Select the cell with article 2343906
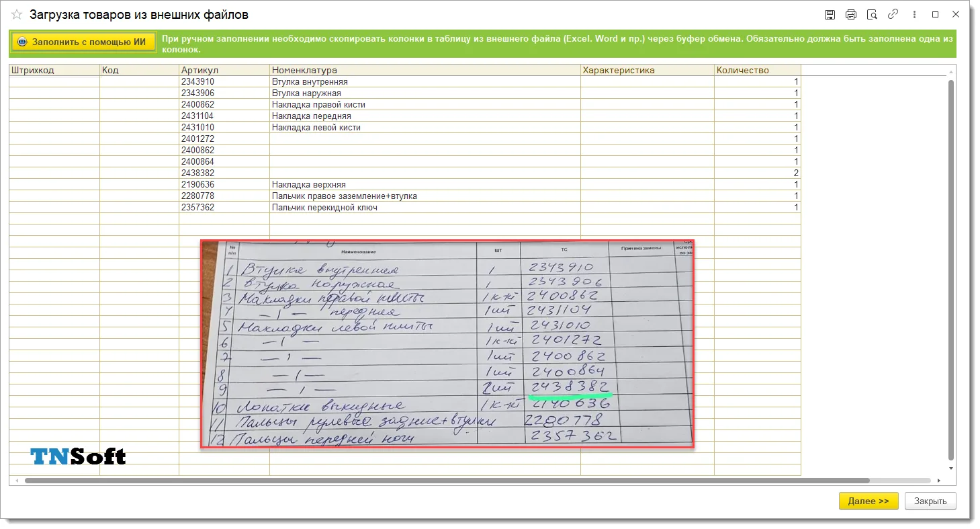Screen dimensions: 980x529 point(224,93)
